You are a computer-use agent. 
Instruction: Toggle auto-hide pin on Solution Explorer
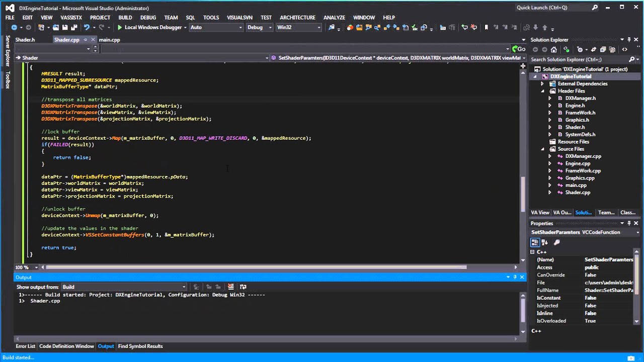[629, 40]
